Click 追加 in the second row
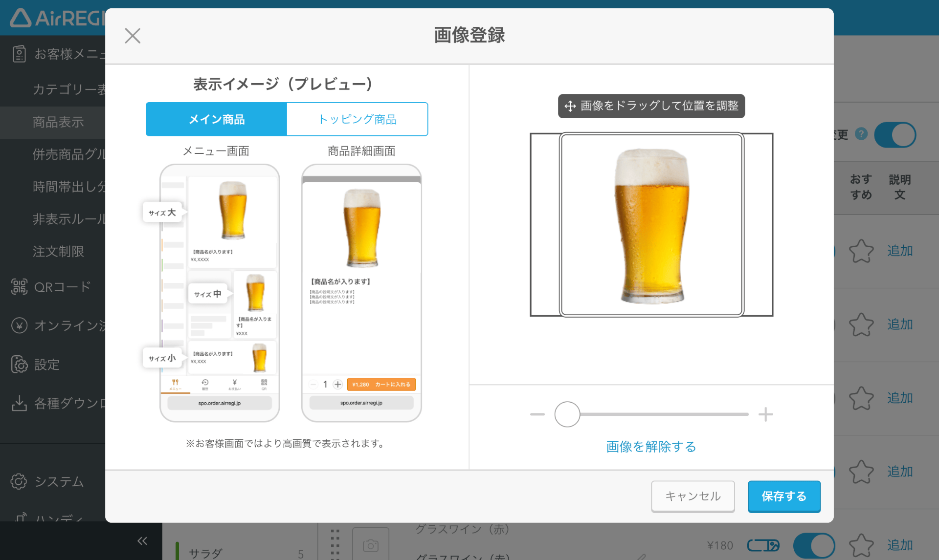The width and height of the screenshot is (939, 560). pyautogui.click(x=900, y=324)
